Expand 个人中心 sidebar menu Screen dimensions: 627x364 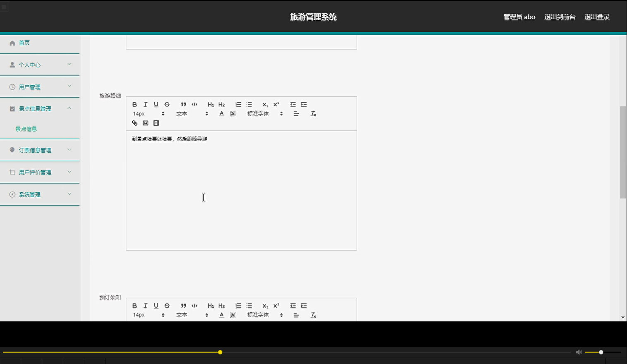(40, 65)
